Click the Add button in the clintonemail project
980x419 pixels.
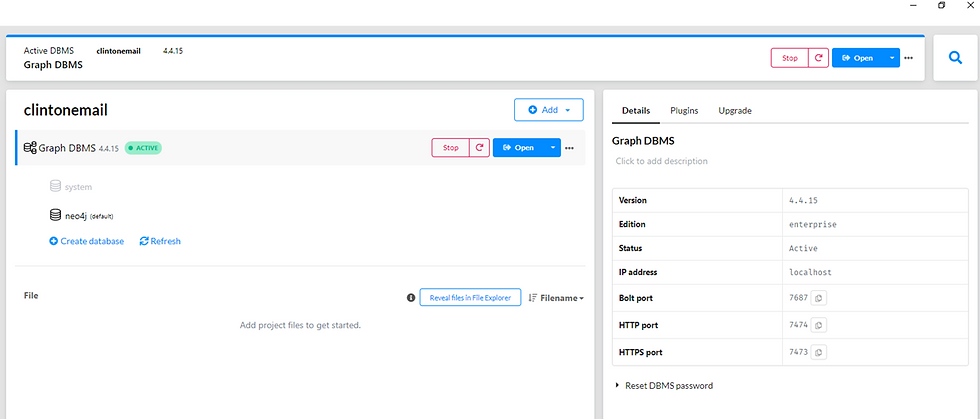pos(549,109)
